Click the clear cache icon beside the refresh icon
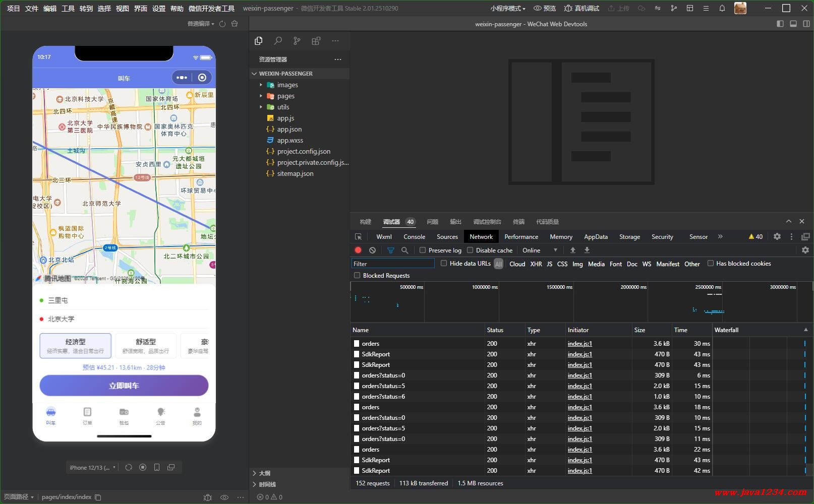 (x=235, y=24)
